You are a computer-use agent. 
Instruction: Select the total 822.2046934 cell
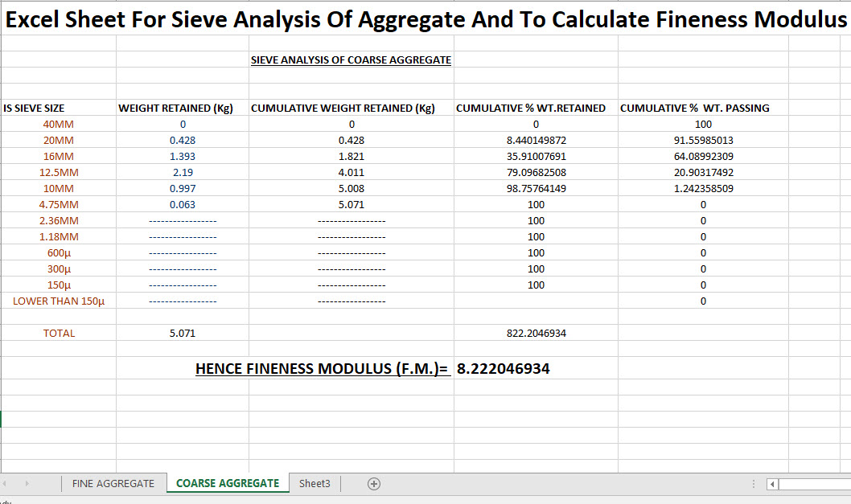[535, 333]
